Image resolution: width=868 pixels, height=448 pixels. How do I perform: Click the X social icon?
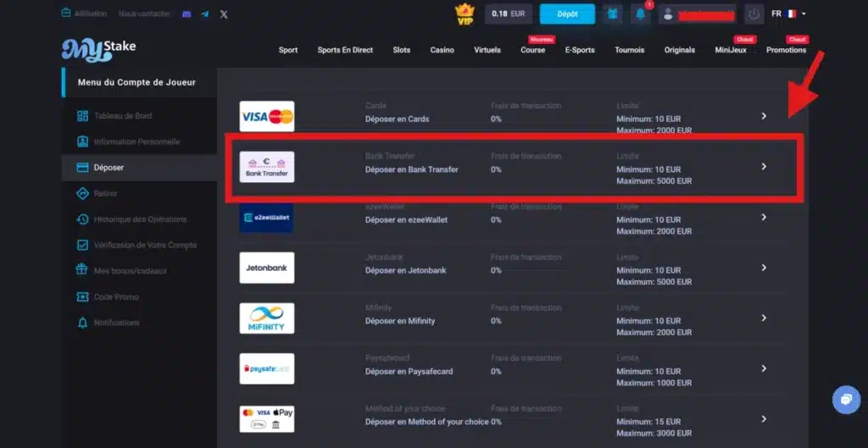point(224,14)
